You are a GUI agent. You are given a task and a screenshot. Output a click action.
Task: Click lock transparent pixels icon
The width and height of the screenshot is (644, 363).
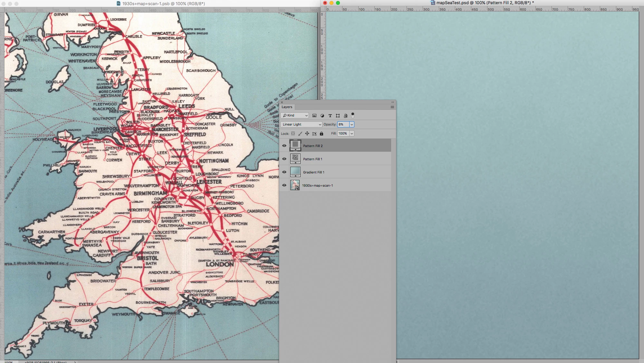click(x=293, y=134)
